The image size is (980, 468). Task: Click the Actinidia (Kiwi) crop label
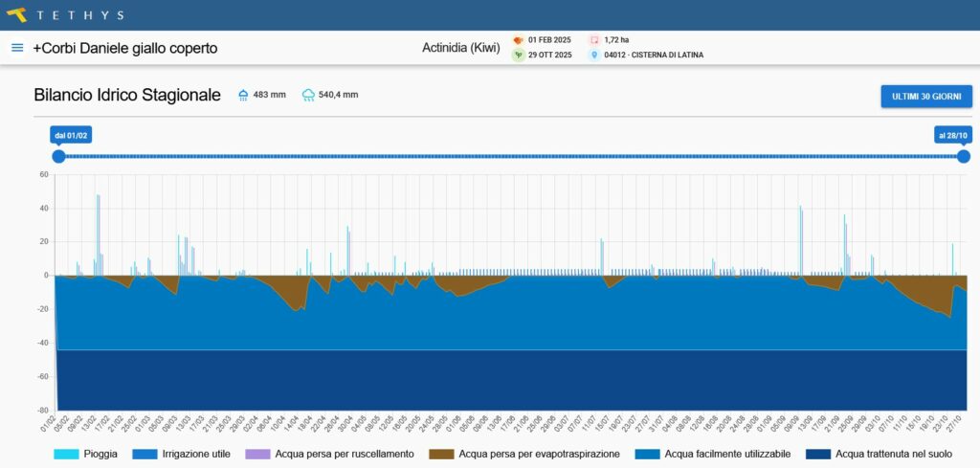pyautogui.click(x=460, y=48)
